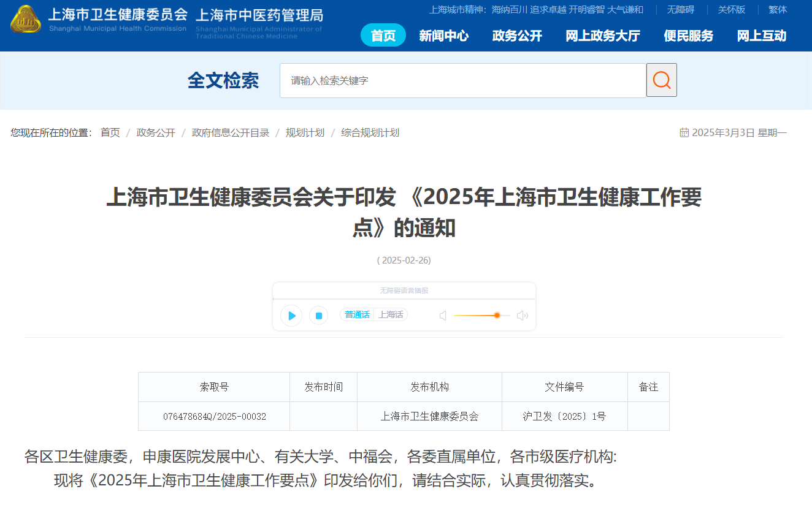The width and height of the screenshot is (812, 505).
Task: Click 规划计划 breadcrumb link
Action: (305, 132)
